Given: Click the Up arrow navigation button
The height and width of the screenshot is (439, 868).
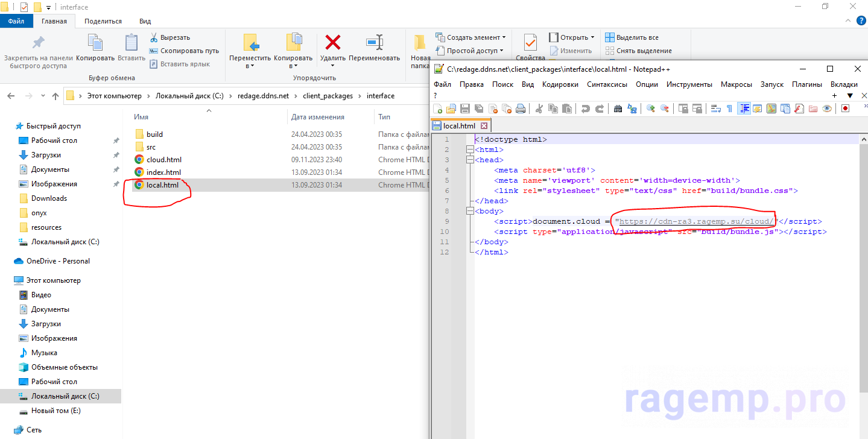Looking at the screenshot, I should point(55,96).
